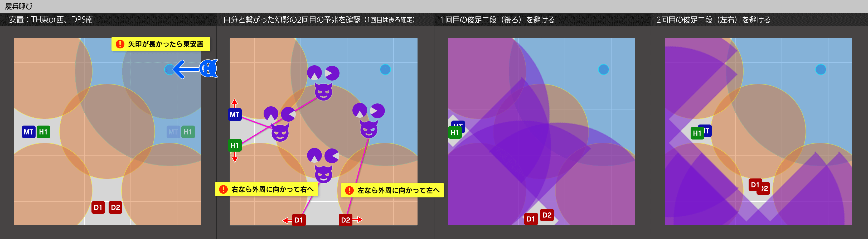Click the D1 marker in first panel
The width and height of the screenshot is (868, 239).
tap(98, 207)
